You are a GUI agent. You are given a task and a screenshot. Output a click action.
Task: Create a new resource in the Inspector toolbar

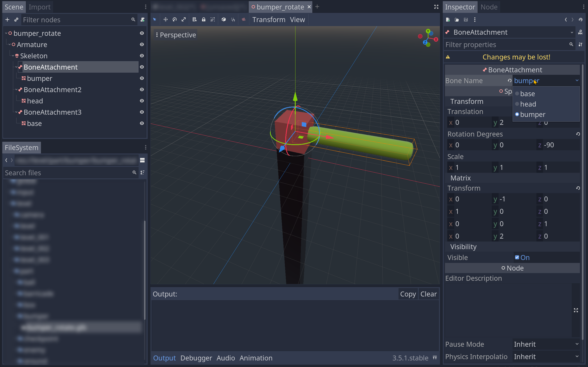point(447,20)
